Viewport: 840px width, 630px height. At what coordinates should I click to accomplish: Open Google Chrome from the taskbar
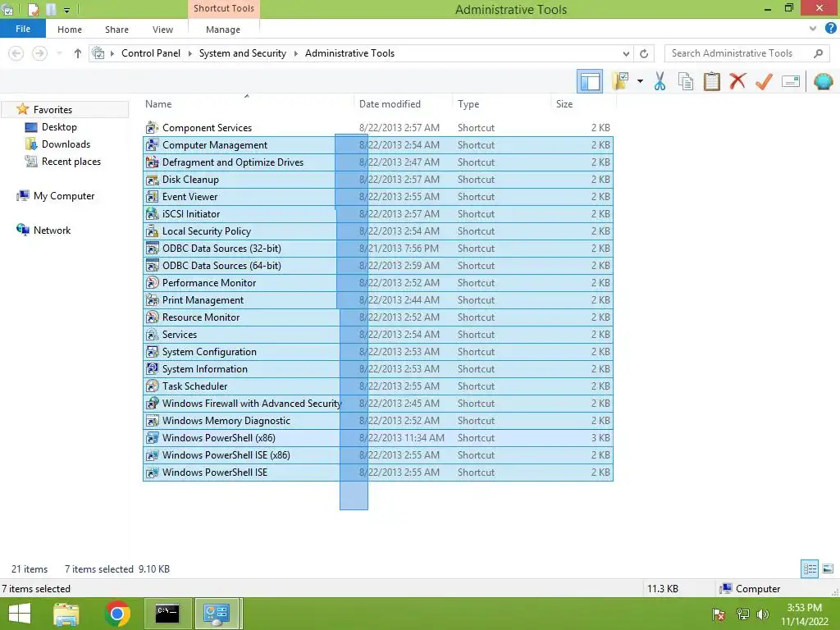coord(117,614)
